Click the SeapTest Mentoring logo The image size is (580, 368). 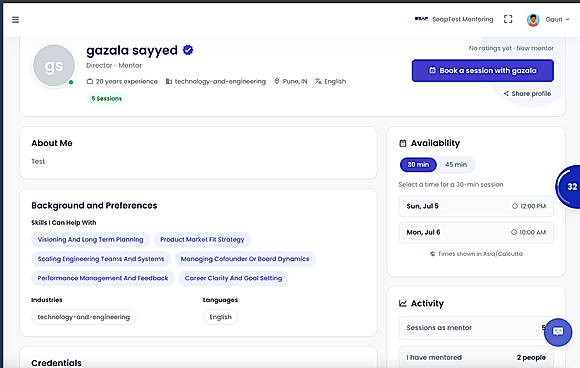point(421,19)
